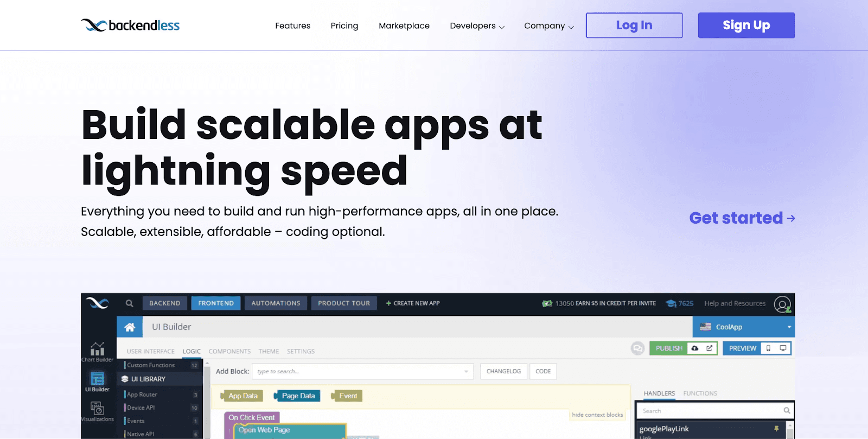Select mobile preview phone icon
The height and width of the screenshot is (439, 868).
(768, 348)
